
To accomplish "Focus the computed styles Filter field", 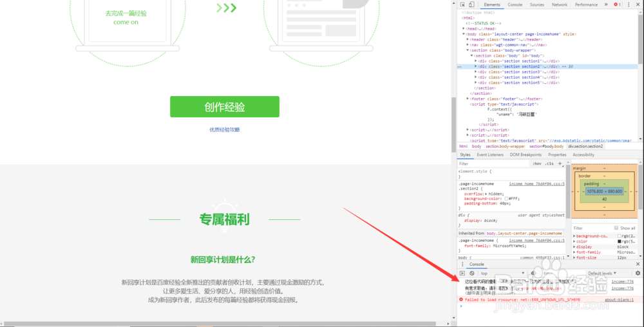I will [x=591, y=228].
